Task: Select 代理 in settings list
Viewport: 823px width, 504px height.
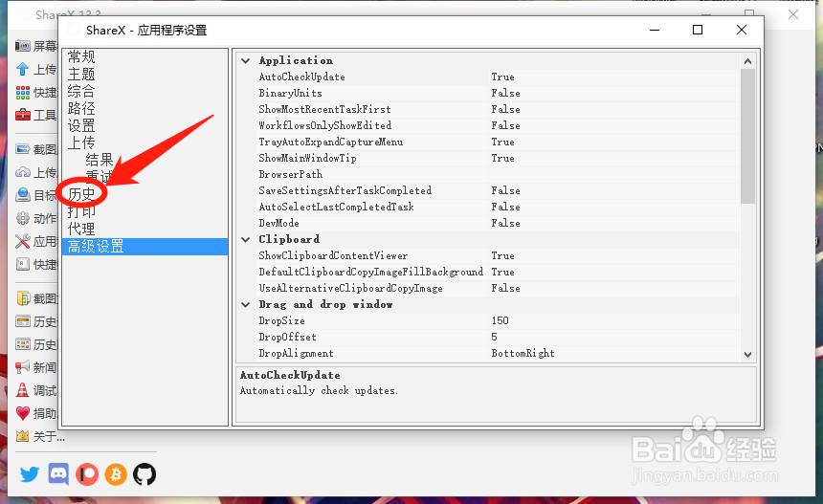Action: point(81,229)
